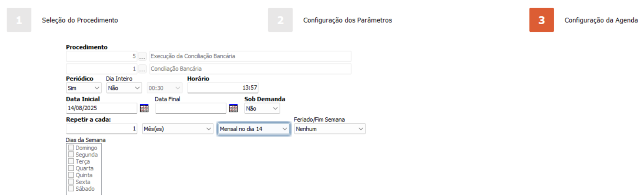The width and height of the screenshot is (644, 196).
Task: Click the step 2 number box
Action: coord(280,20)
